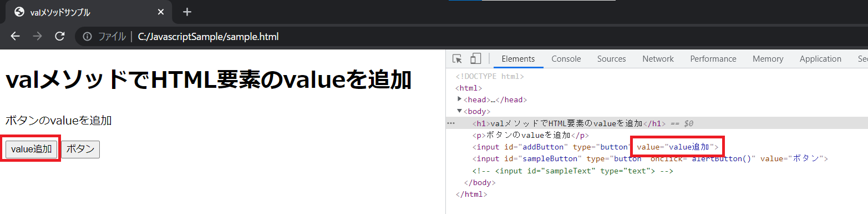The width and height of the screenshot is (868, 214).
Task: Click the paragraph ボタンのvalueを追加 on page
Action: 59,120
